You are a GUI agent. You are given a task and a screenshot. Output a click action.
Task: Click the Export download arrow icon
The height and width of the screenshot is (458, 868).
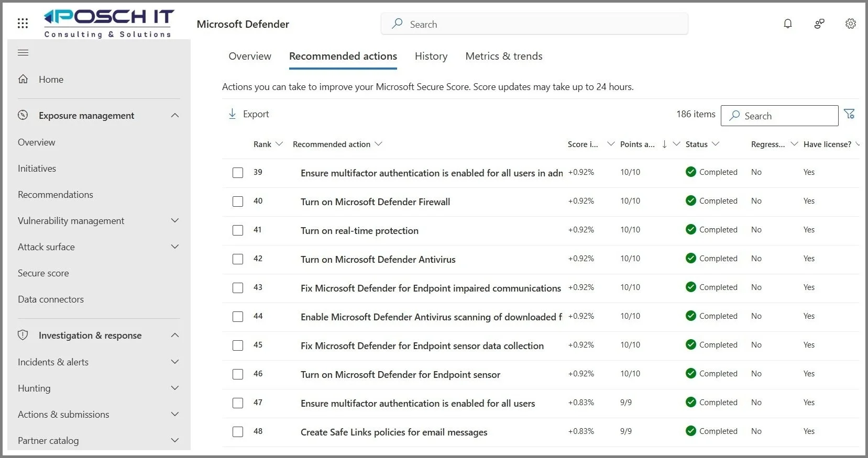(x=232, y=114)
